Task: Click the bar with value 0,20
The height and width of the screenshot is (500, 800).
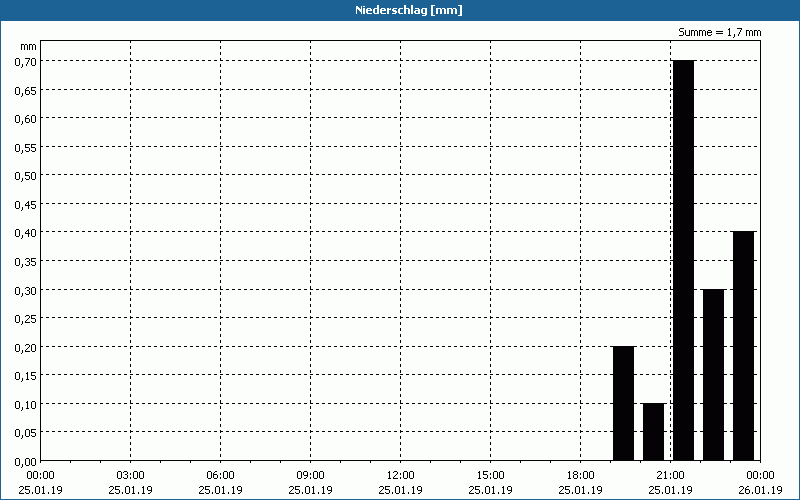Action: [x=623, y=403]
